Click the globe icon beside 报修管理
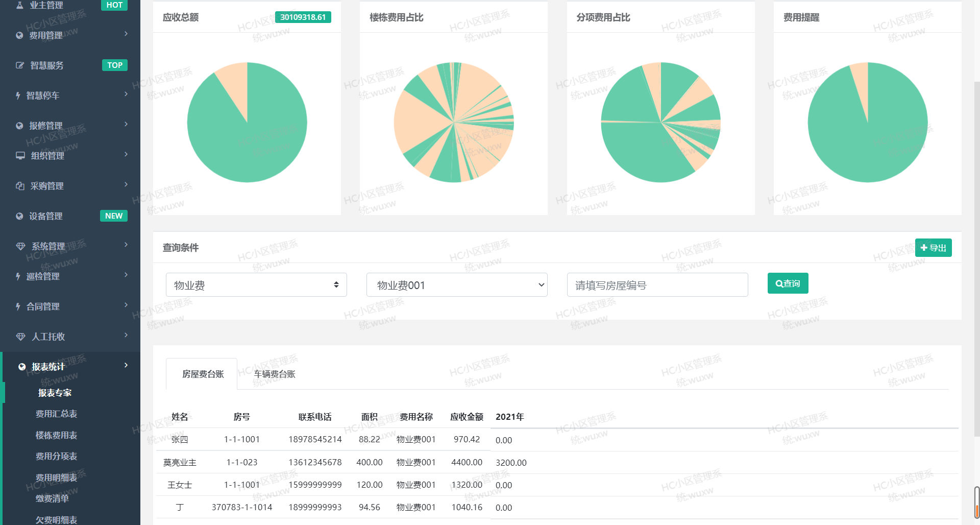Screen dimensions: 980x525 pyautogui.click(x=19, y=126)
